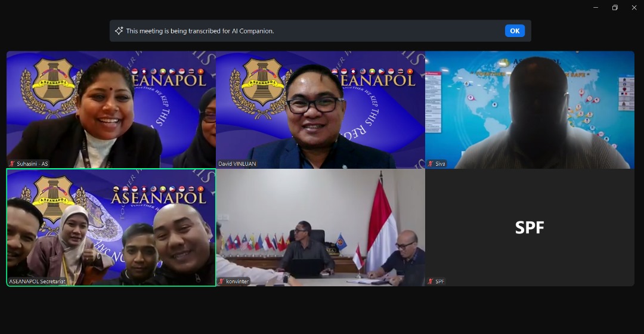Click muted mic icon beside konvinter
Screen dimensions: 644x334
click(x=221, y=282)
